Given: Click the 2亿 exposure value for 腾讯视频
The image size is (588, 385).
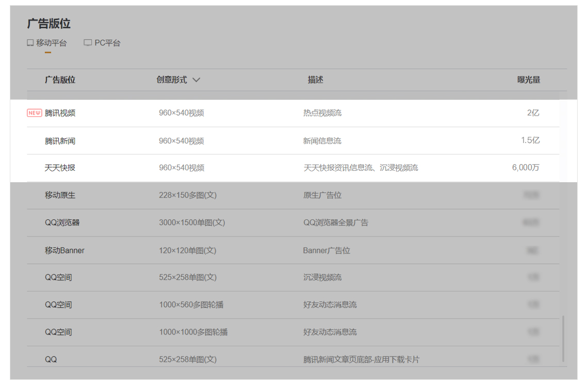Looking at the screenshot, I should coord(533,113).
